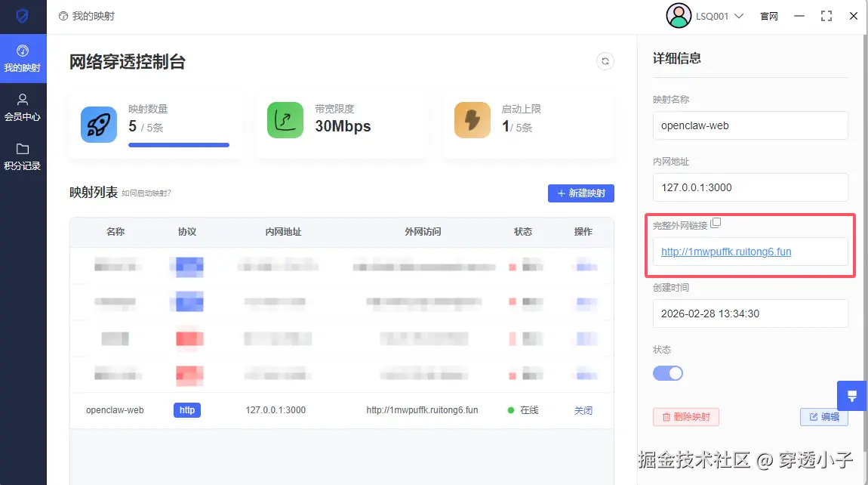Click the 30Mbps bandwidth value
This screenshot has width=868, height=485.
(343, 126)
